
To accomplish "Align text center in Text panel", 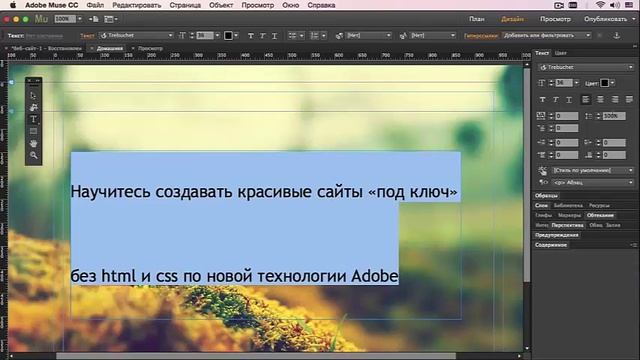I will point(600,99).
